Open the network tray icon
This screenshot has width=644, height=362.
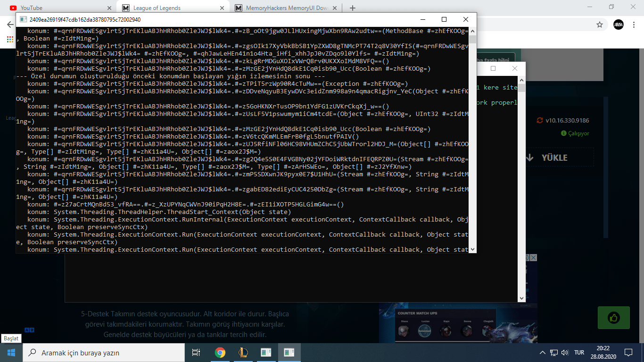(x=554, y=353)
